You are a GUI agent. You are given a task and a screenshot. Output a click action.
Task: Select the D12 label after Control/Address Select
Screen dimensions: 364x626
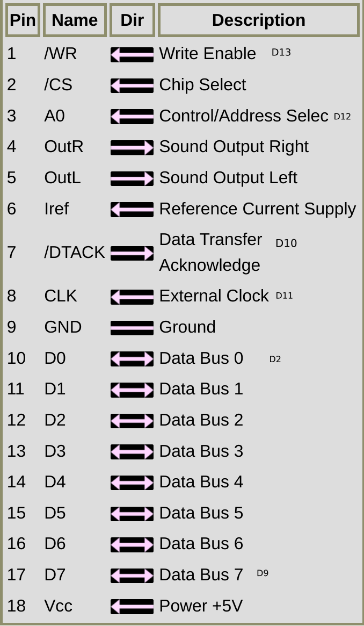pos(342,116)
